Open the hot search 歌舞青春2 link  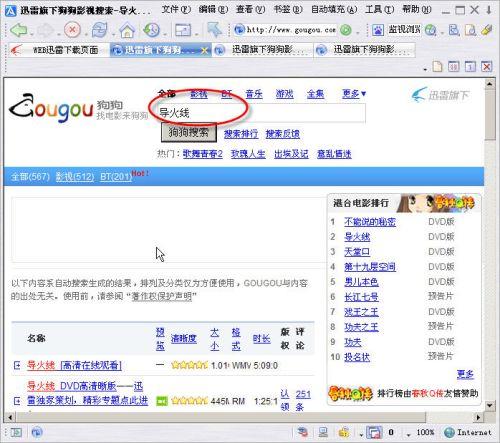tap(203, 154)
